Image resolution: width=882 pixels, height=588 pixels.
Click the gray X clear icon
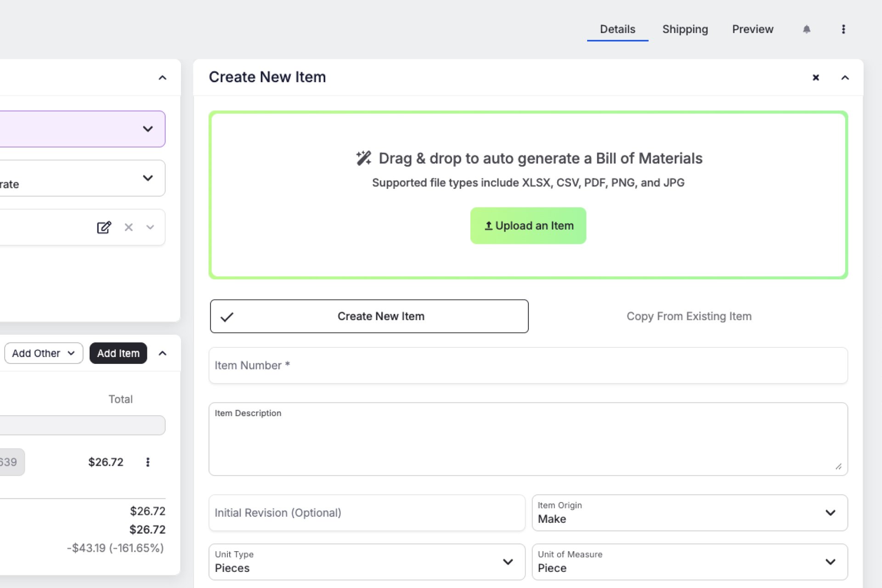click(x=129, y=227)
